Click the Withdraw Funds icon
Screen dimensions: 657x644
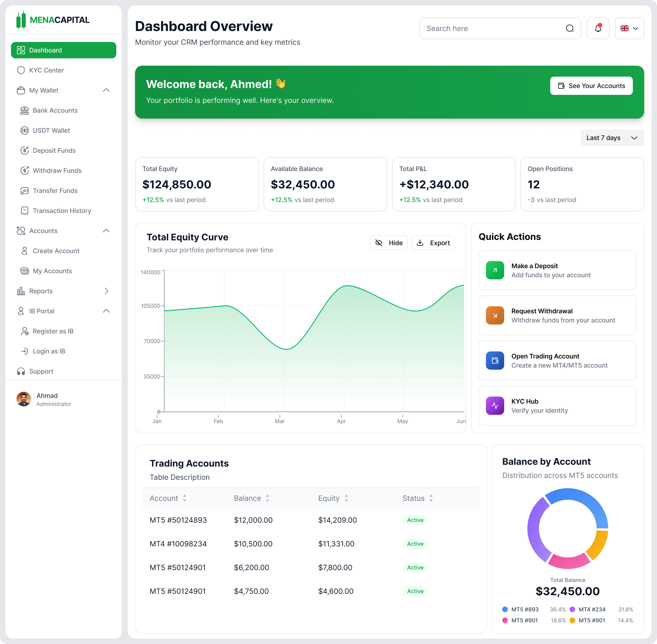pos(25,171)
